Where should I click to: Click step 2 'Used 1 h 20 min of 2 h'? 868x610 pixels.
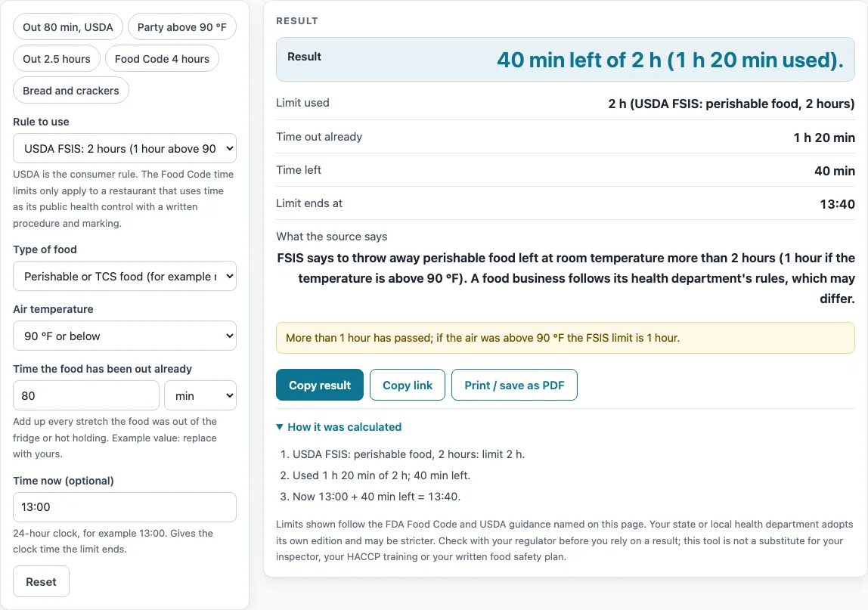click(381, 475)
